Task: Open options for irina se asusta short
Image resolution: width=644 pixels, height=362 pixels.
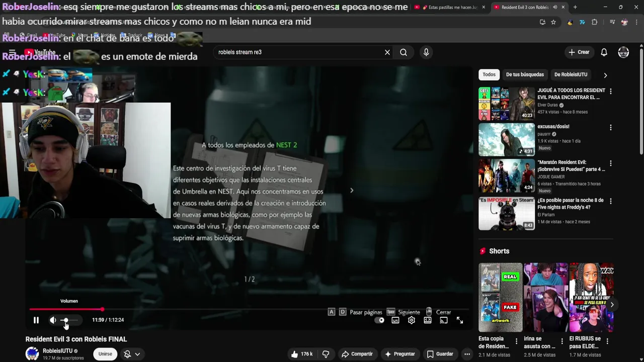Action: pos(562,341)
